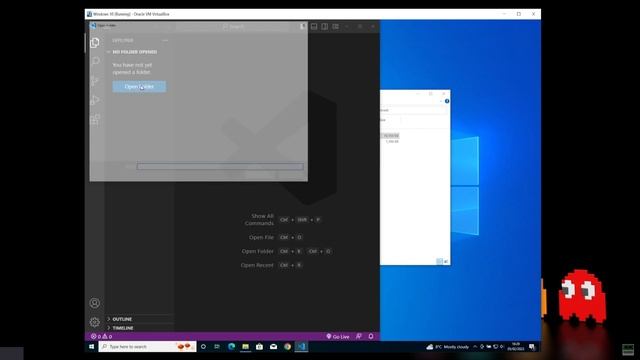
Task: Click the Open Recent shortcut text
Action: 257,265
